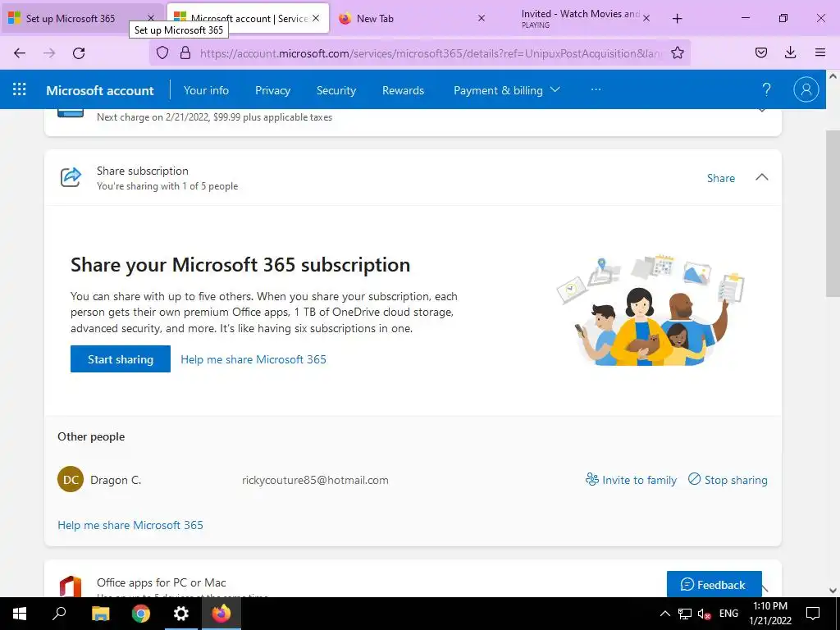The height and width of the screenshot is (630, 840).
Task: Open the notification center icon
Action: pyautogui.click(x=813, y=614)
